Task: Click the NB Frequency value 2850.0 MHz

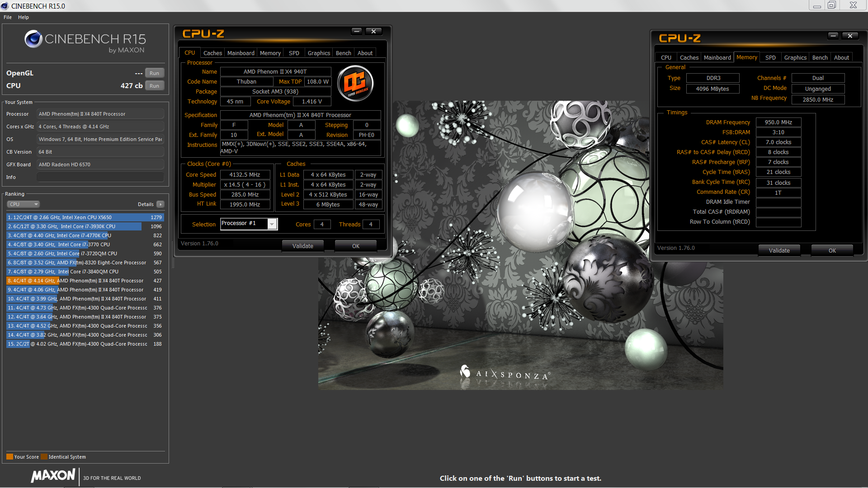Action: tap(818, 100)
